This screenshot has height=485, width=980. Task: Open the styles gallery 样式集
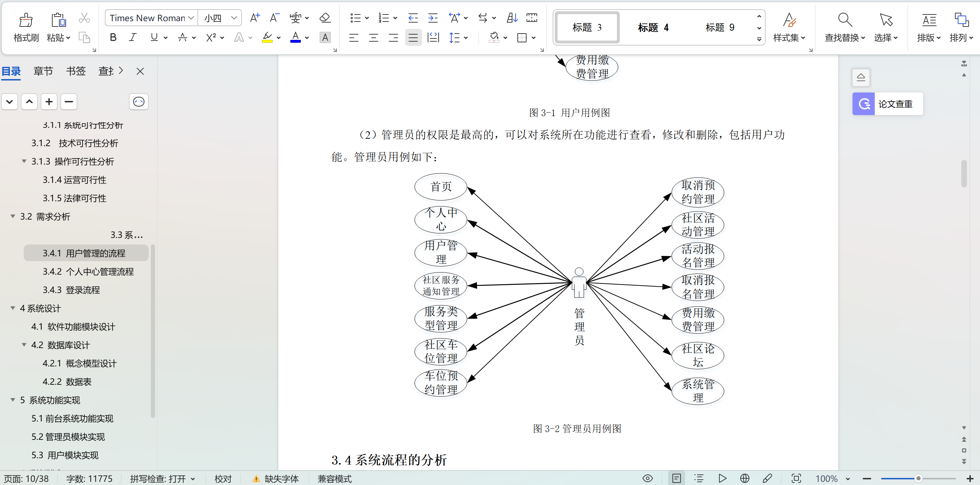point(789,28)
